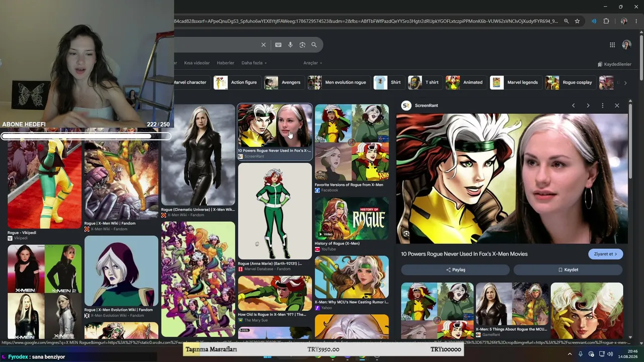
Task: Click the Rogue - Vikipedi result caption
Action: [x=22, y=233]
